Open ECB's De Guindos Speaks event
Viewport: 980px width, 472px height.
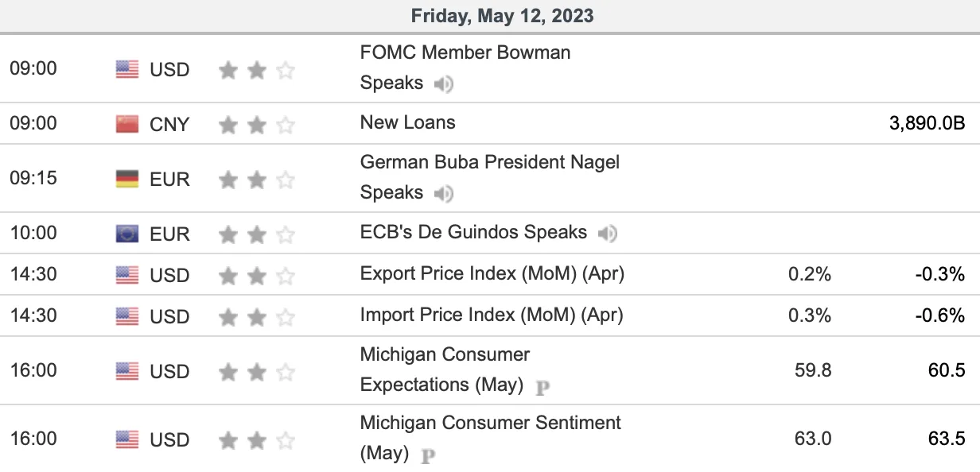pyautogui.click(x=473, y=233)
